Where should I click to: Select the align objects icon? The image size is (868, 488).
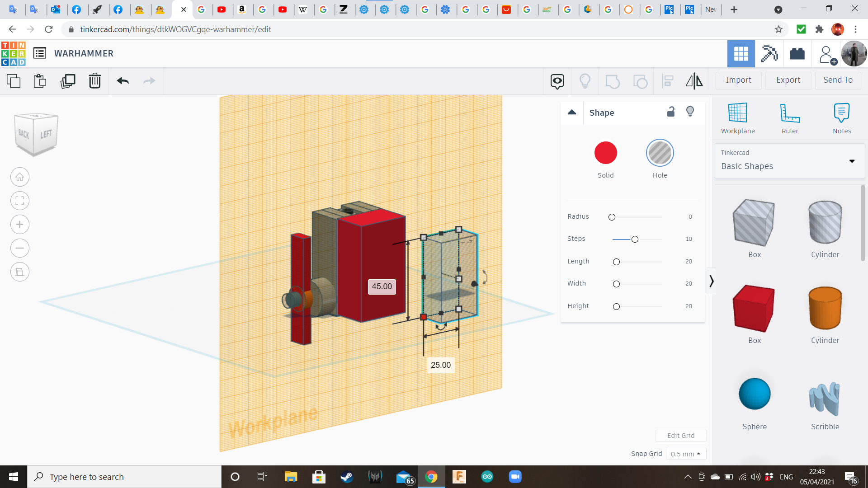667,80
